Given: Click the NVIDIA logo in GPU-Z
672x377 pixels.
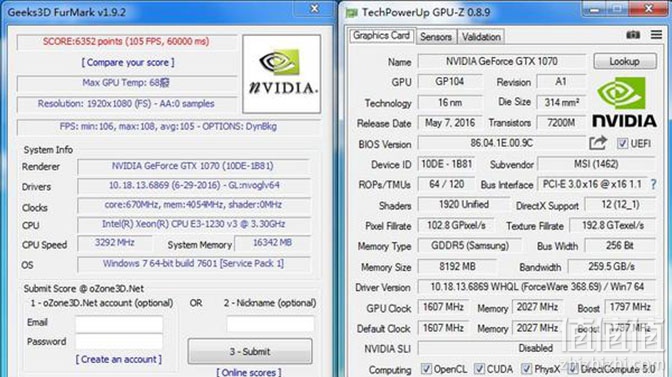Looking at the screenshot, I should pyautogui.click(x=624, y=102).
